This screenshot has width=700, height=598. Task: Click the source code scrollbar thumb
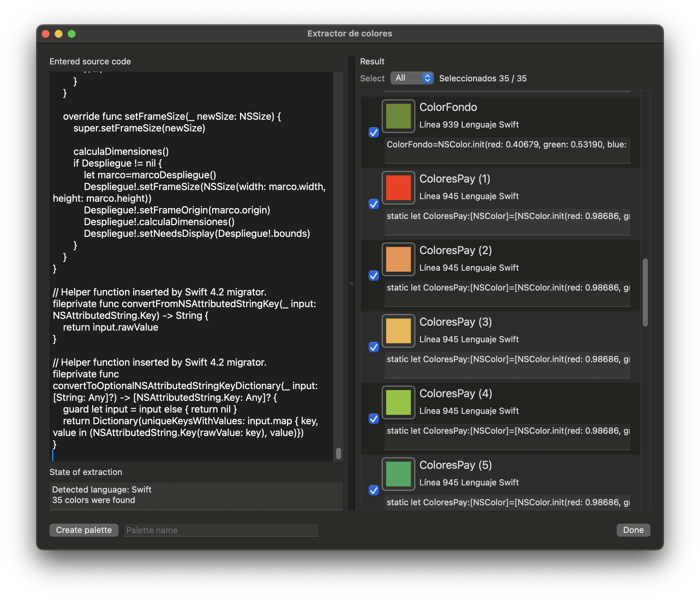click(339, 454)
